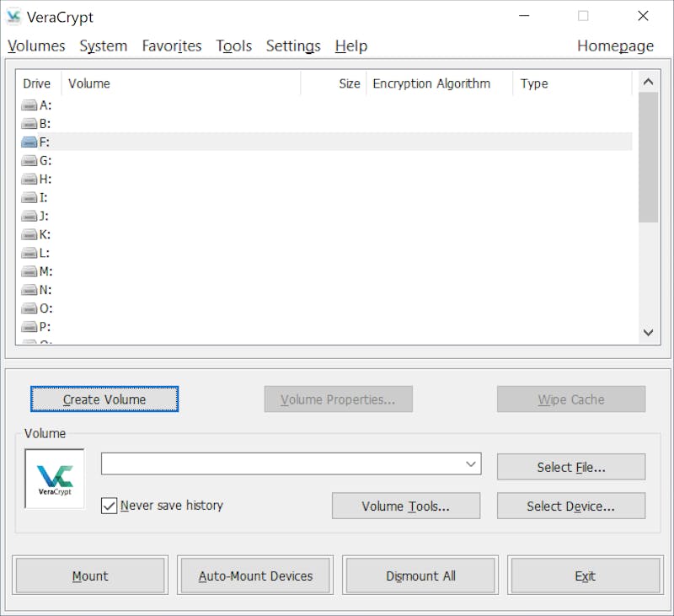674x616 pixels.
Task: Click the drive icon for B:
Action: (x=29, y=123)
